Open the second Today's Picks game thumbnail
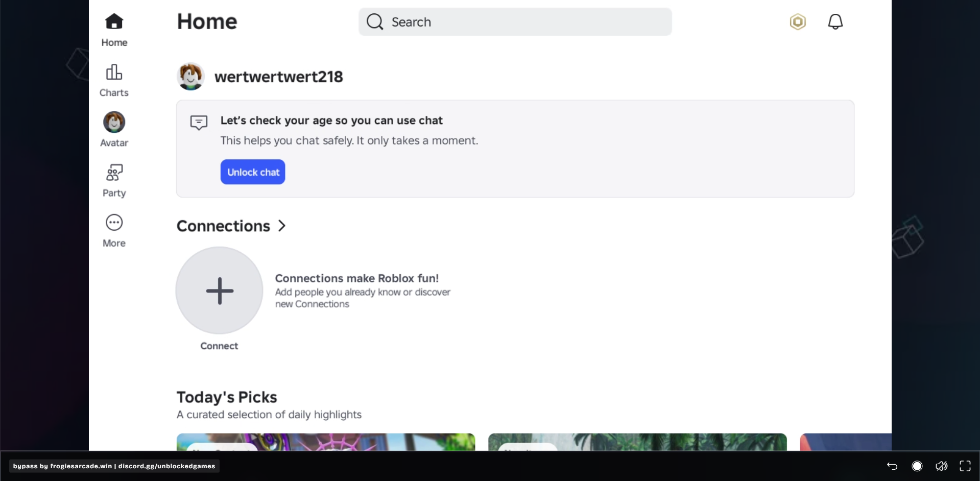The height and width of the screenshot is (481, 980). [x=637, y=442]
